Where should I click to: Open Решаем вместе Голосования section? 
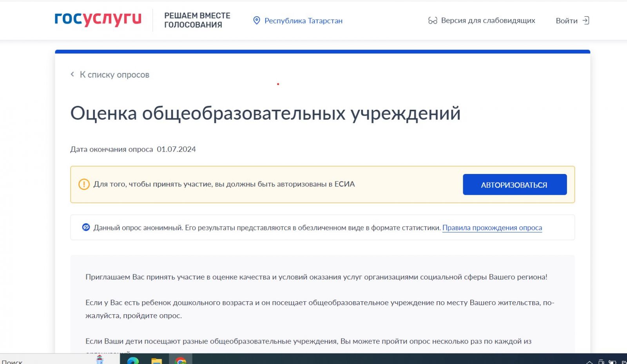tap(197, 20)
